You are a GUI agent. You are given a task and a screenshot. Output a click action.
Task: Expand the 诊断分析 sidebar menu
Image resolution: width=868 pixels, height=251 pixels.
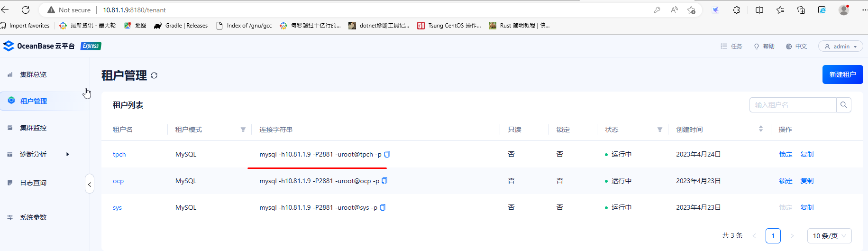coord(33,154)
